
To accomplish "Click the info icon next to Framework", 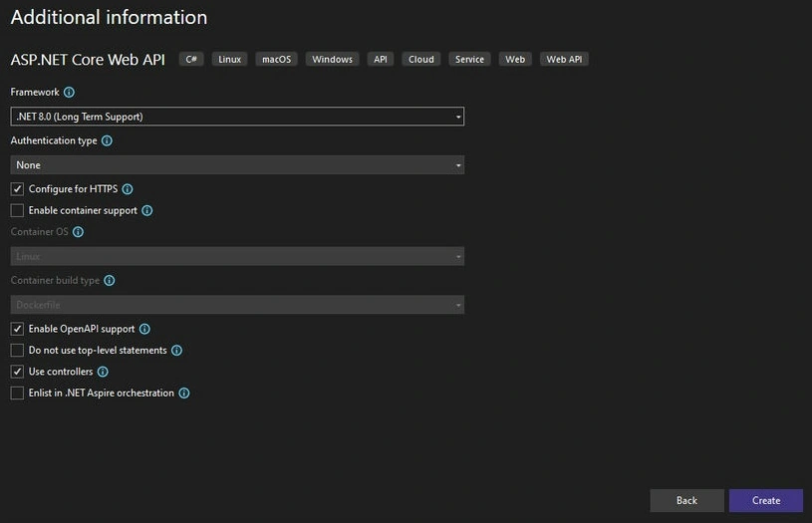I will (69, 93).
